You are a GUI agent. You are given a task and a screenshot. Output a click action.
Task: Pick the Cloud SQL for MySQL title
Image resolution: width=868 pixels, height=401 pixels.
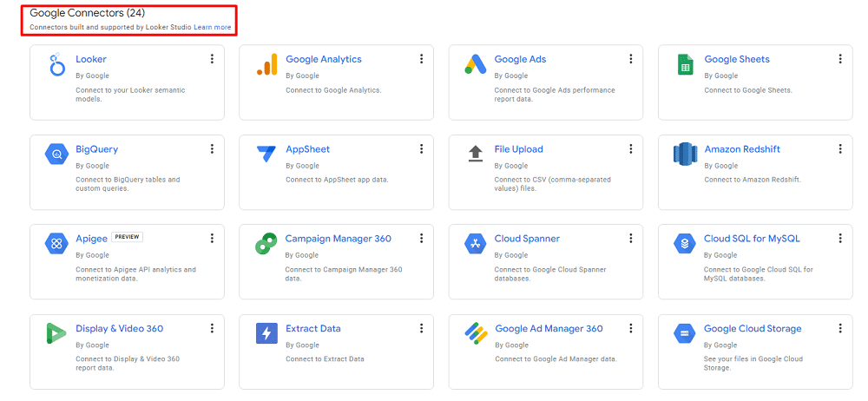[x=752, y=239]
